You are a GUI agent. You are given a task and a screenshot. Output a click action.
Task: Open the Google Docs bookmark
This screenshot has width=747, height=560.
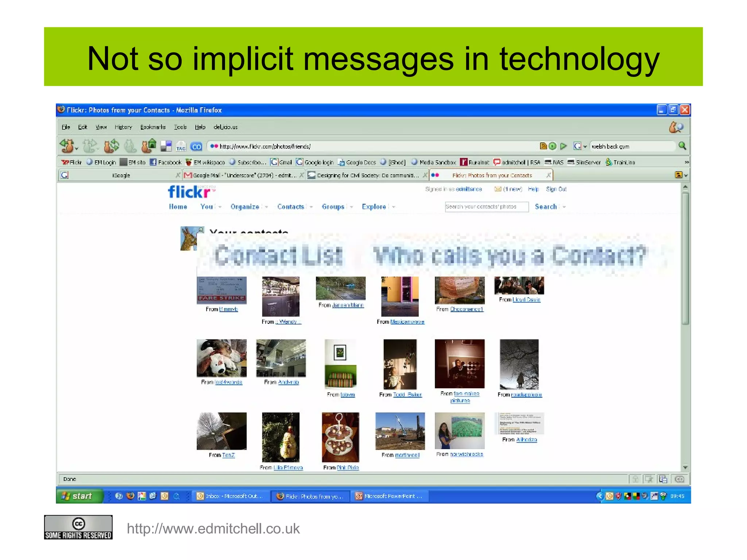click(x=357, y=162)
